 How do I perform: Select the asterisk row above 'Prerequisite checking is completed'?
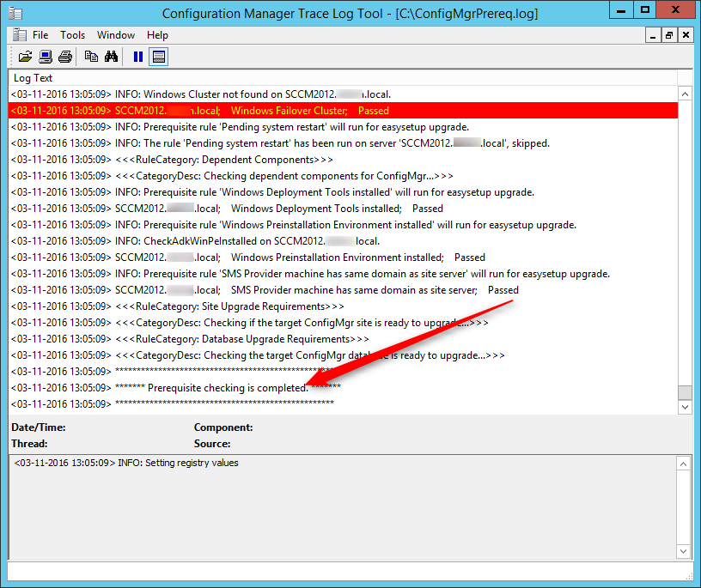(x=343, y=372)
